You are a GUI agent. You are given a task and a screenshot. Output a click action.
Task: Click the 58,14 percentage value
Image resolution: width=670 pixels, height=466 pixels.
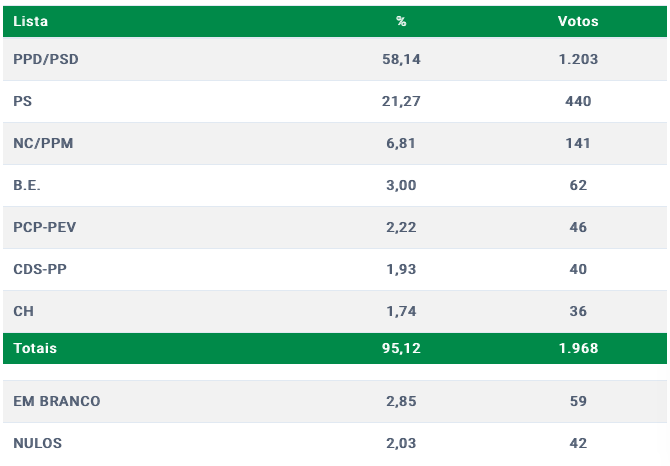pyautogui.click(x=401, y=59)
